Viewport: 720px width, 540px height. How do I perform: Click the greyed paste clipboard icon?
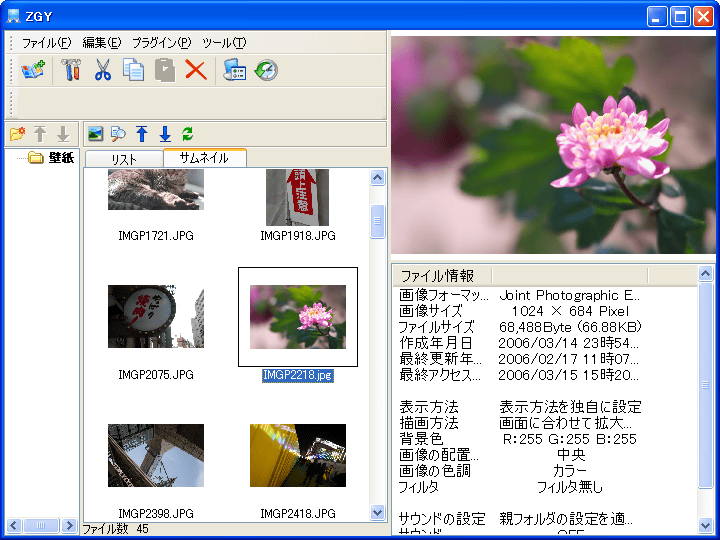pyautogui.click(x=165, y=71)
